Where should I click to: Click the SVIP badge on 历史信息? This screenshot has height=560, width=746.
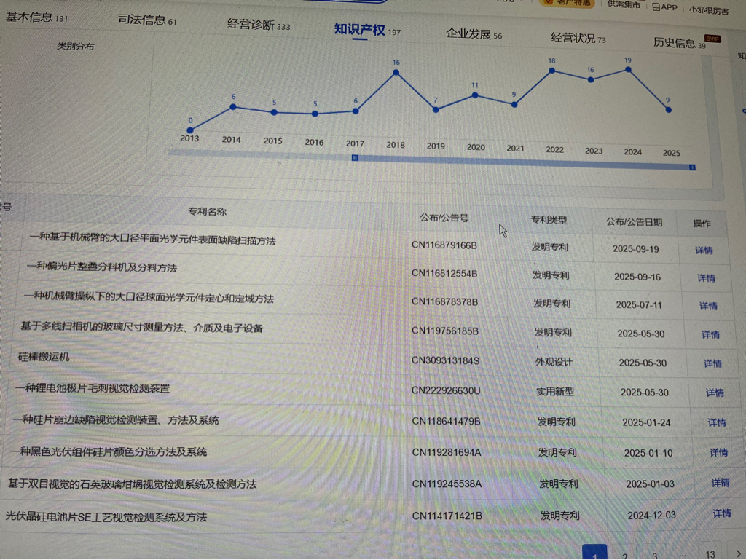point(712,39)
